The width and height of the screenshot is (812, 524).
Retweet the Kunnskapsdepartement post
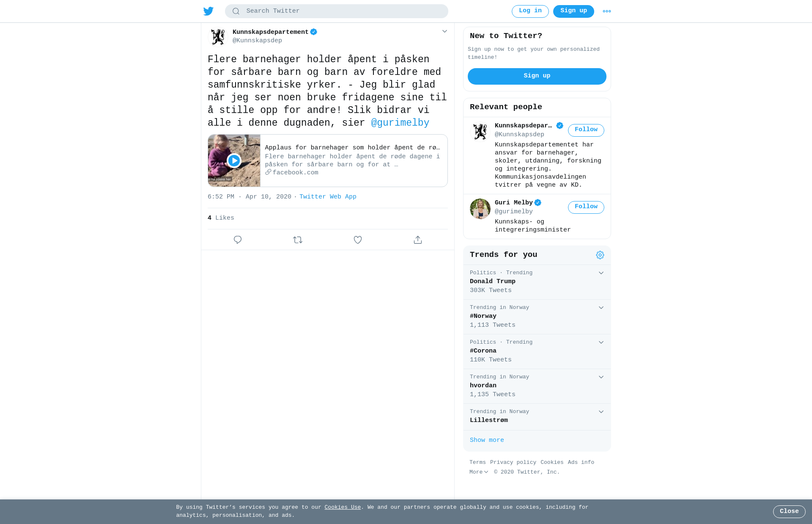click(x=298, y=240)
